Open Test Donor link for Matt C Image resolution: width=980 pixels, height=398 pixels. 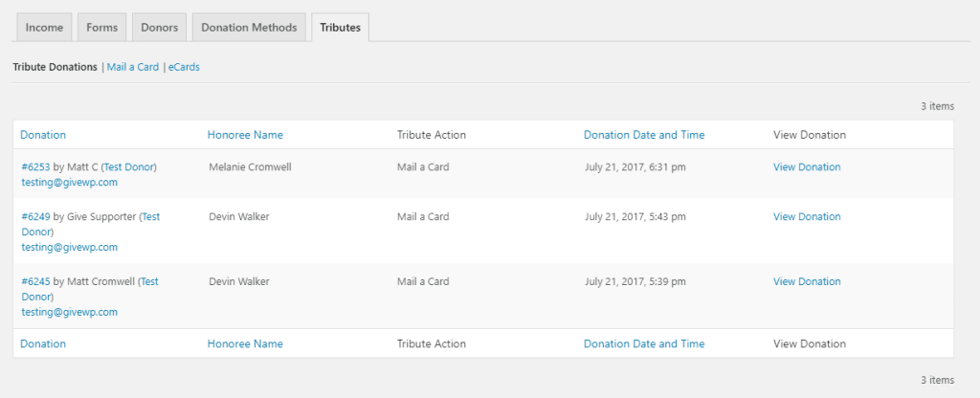pos(129,166)
